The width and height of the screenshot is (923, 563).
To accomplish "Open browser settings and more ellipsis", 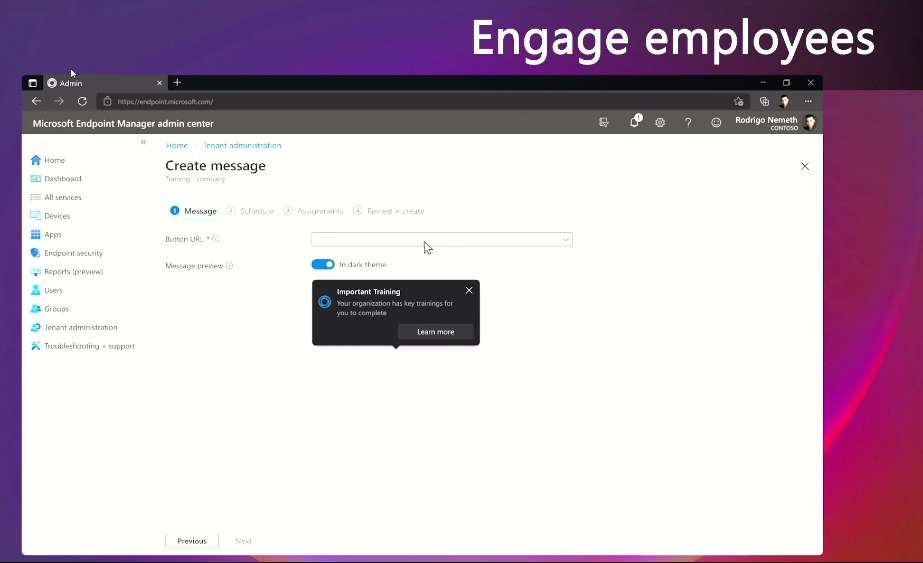I will (808, 101).
